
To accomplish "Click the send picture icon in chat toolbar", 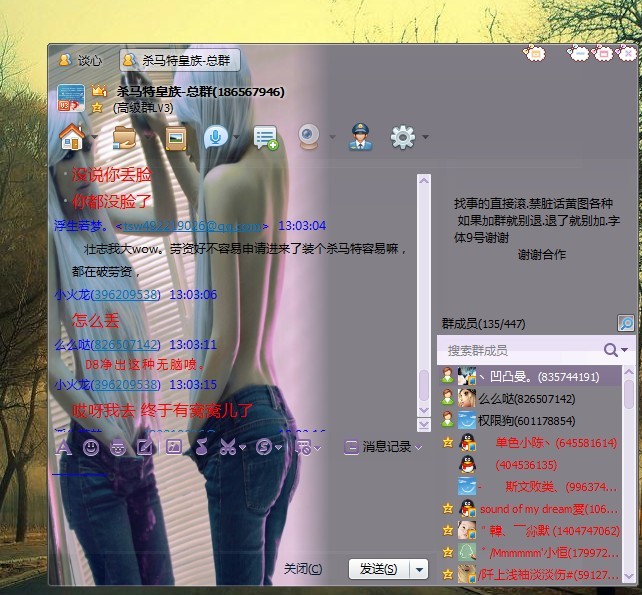I will (x=174, y=447).
